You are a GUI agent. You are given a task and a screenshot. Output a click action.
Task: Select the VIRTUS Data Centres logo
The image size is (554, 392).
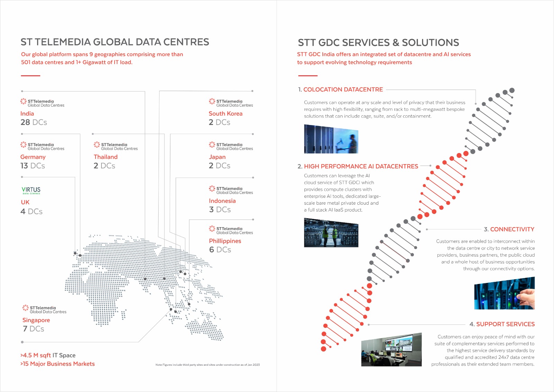pos(31,190)
